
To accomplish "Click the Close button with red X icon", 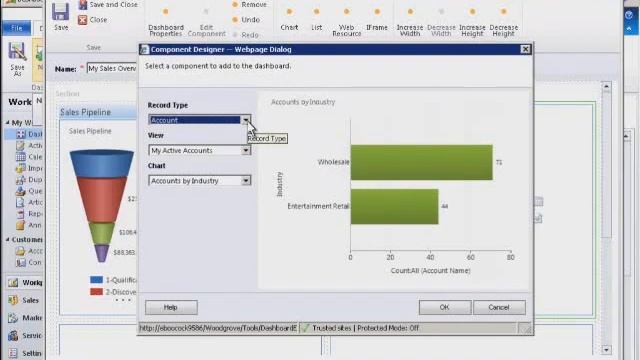I will (93, 20).
